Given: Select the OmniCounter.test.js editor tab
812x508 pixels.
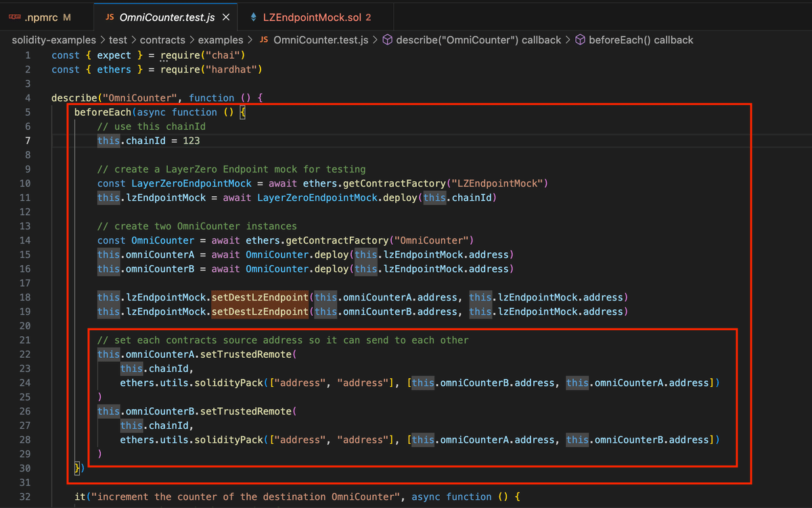Looking at the screenshot, I should [168, 17].
